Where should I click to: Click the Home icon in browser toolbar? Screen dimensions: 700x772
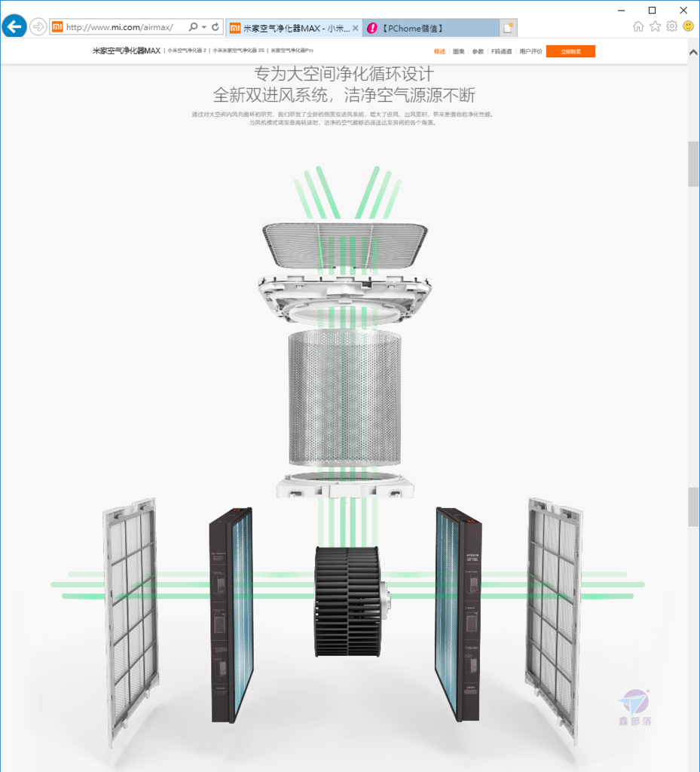click(638, 26)
